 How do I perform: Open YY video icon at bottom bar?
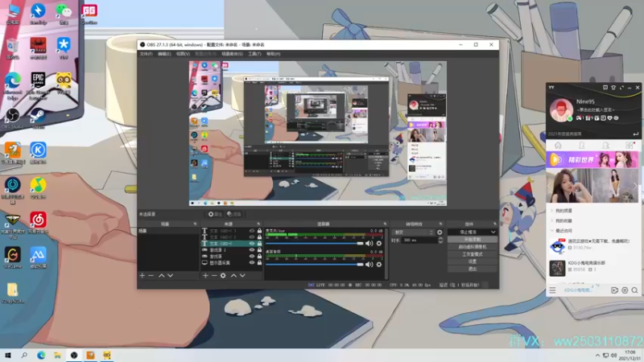[614, 290]
